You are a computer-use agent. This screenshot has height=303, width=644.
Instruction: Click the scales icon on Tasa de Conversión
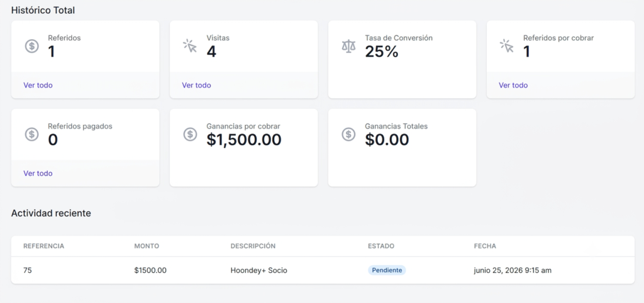click(x=348, y=45)
